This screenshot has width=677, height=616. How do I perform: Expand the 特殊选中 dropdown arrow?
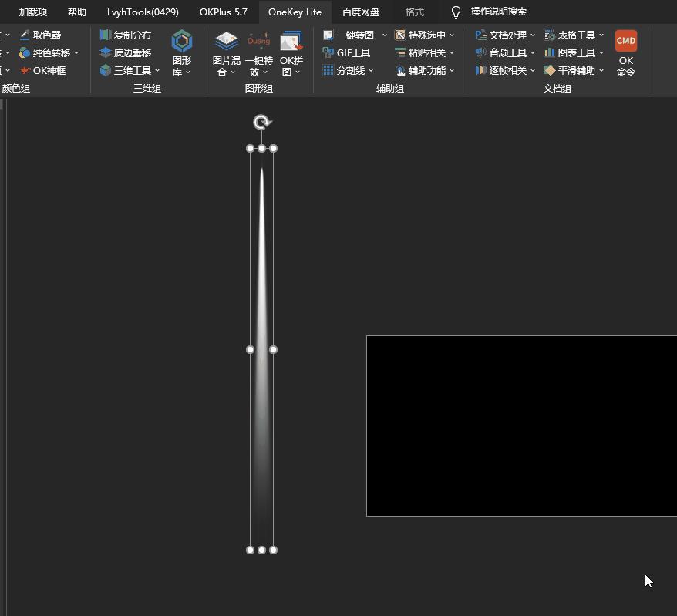pos(452,35)
